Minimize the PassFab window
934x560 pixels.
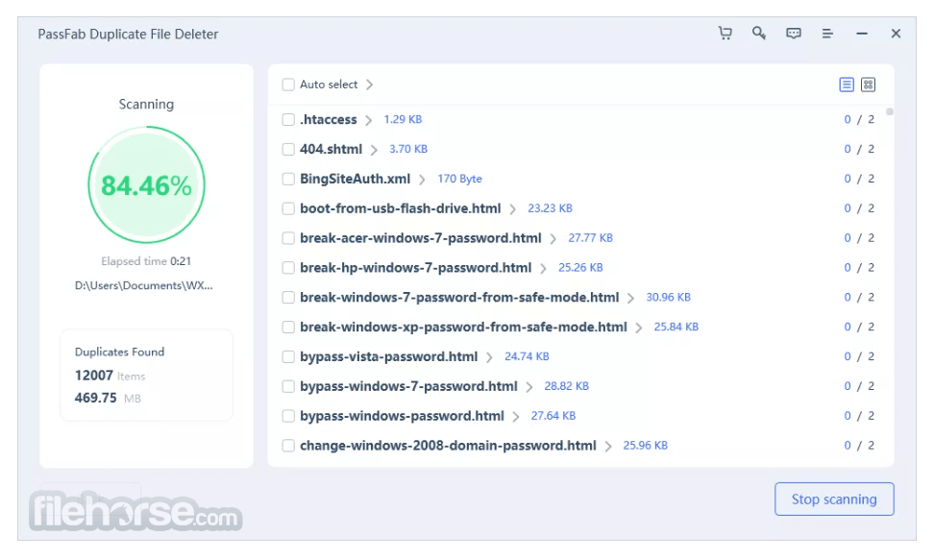tap(862, 34)
